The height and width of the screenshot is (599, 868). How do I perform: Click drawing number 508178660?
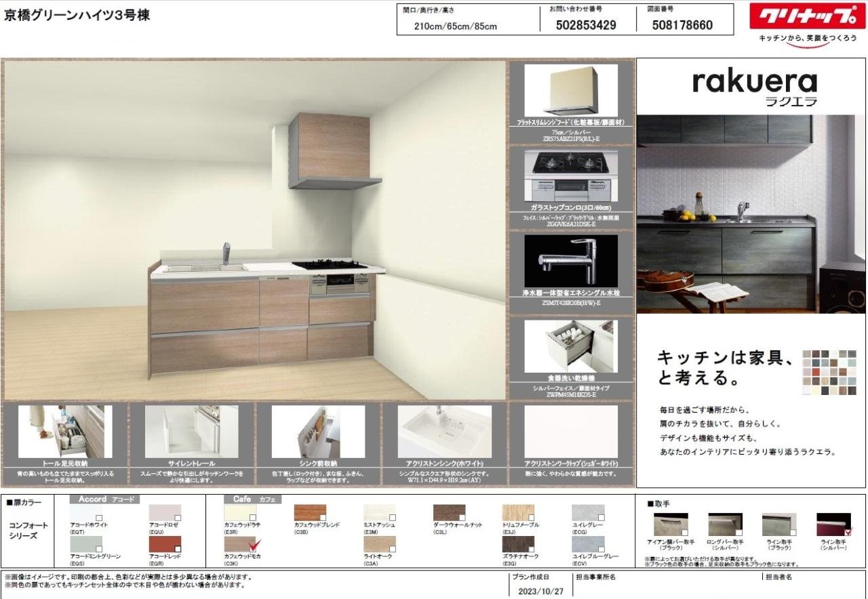682,25
